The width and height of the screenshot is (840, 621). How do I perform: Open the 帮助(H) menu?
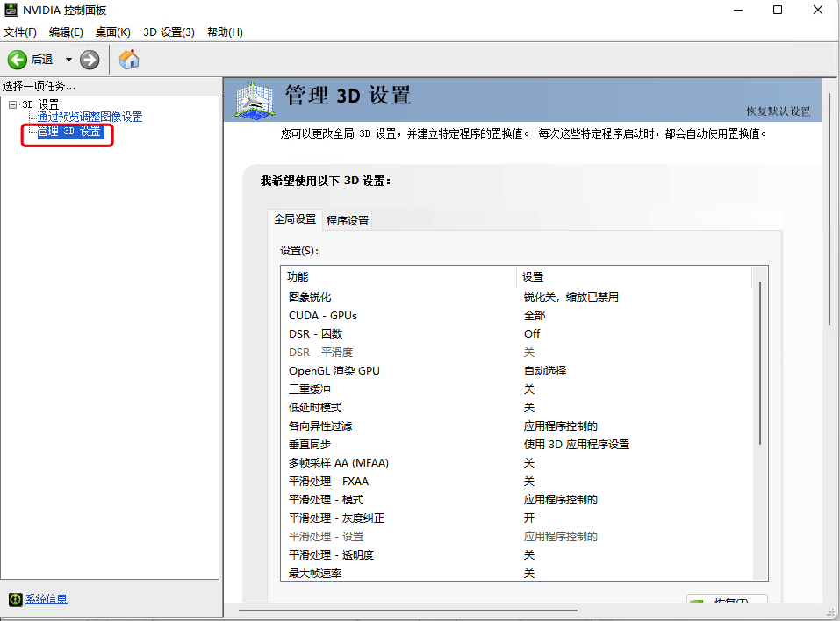(225, 32)
